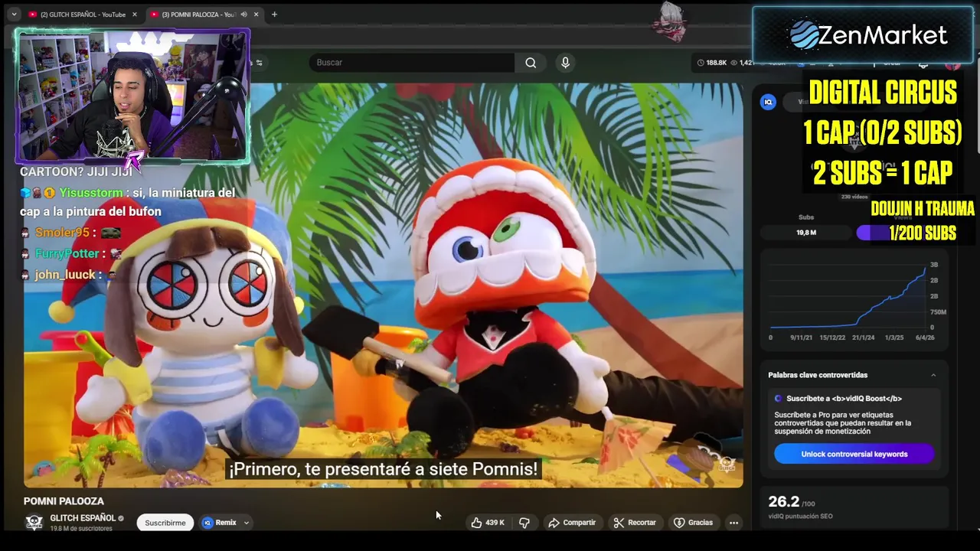This screenshot has height=551, width=980.
Task: Close the POMNI PALOOZA tab
Action: 256,14
